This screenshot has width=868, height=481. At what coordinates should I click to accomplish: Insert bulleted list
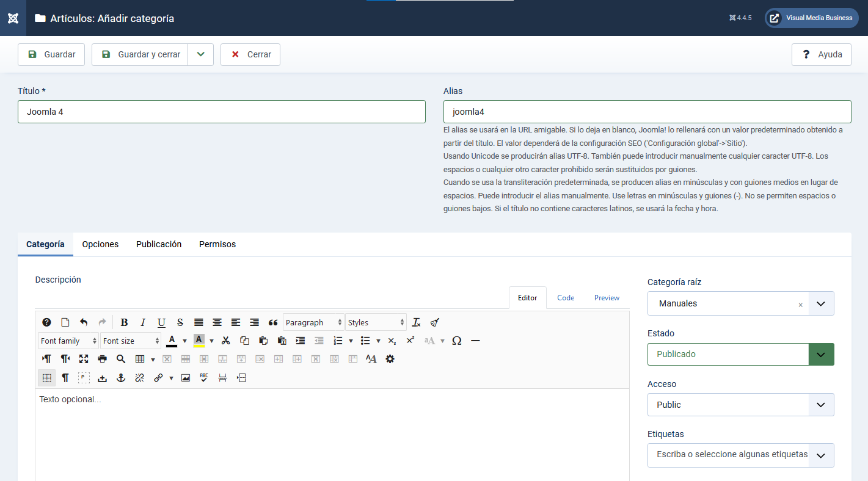(x=365, y=341)
